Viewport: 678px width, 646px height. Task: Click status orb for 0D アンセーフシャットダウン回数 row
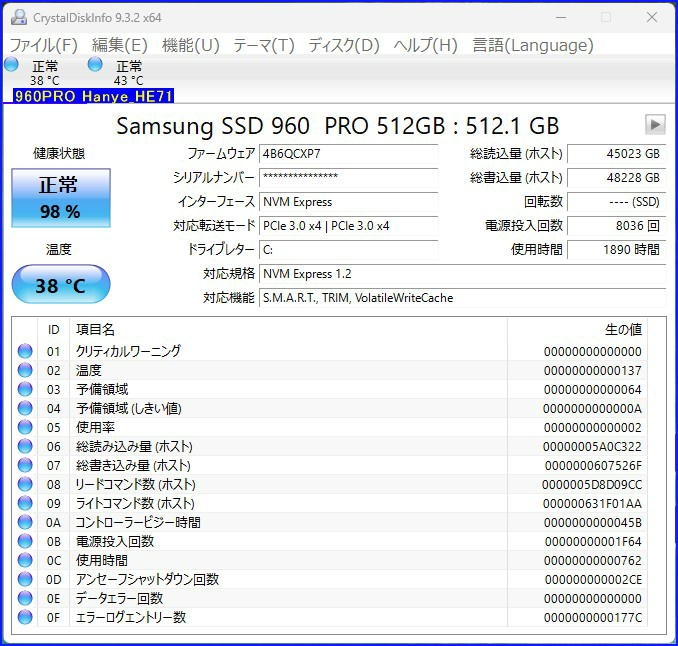pyautogui.click(x=25, y=579)
